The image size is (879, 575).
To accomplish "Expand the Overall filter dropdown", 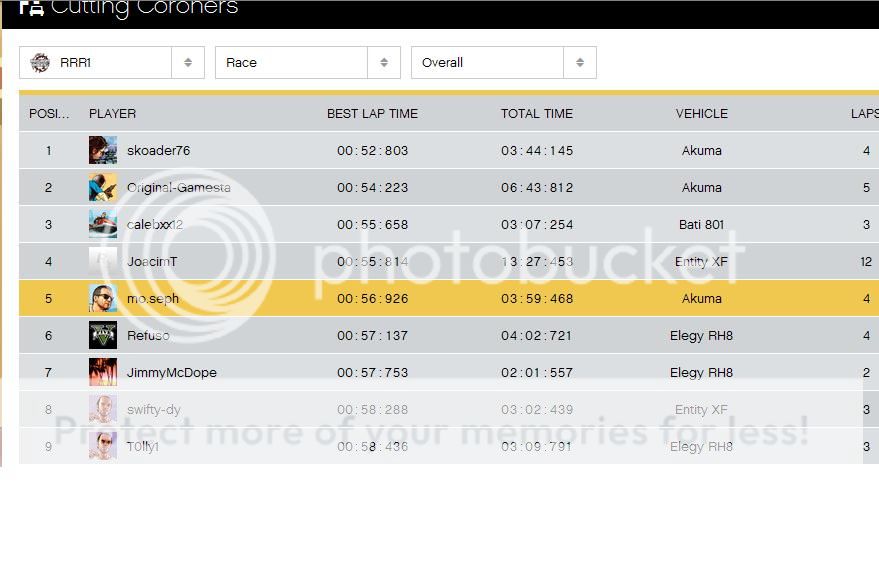I will (504, 63).
